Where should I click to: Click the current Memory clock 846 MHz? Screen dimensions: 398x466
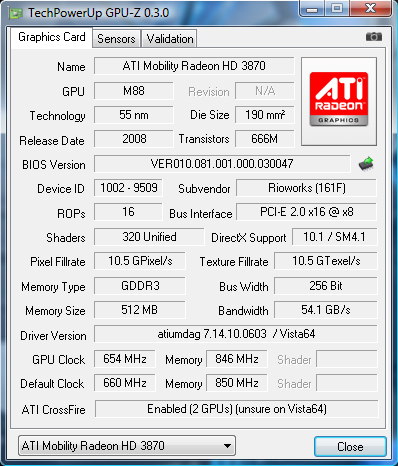237,359
